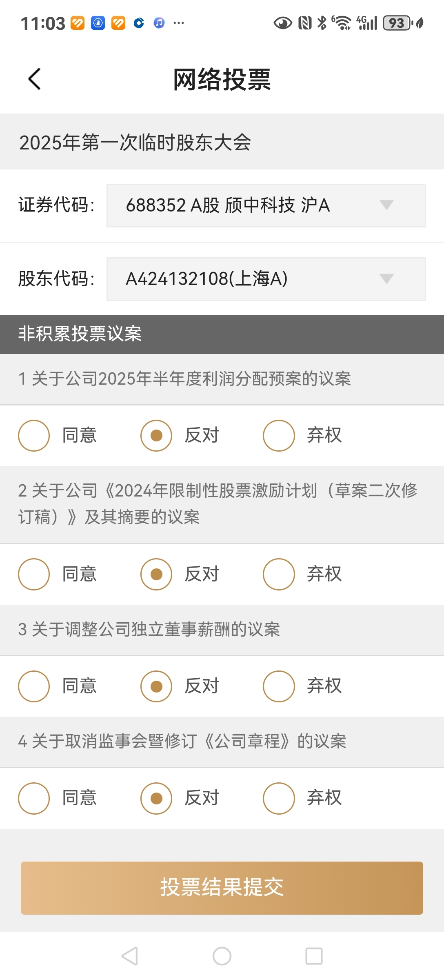The width and height of the screenshot is (444, 980).
Task: Tap the eye comfort status icon
Action: tap(283, 23)
